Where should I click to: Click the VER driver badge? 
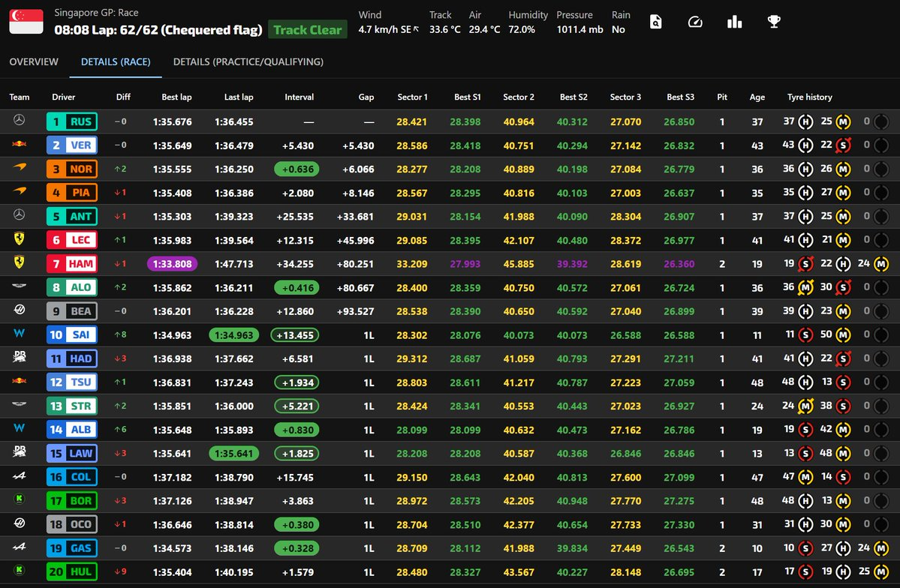tap(72, 145)
